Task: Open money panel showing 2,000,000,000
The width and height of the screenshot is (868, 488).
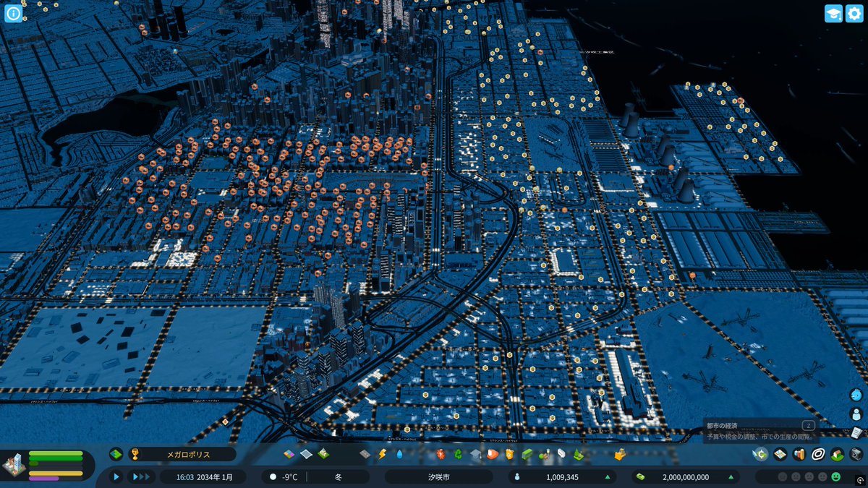Action: [x=686, y=477]
